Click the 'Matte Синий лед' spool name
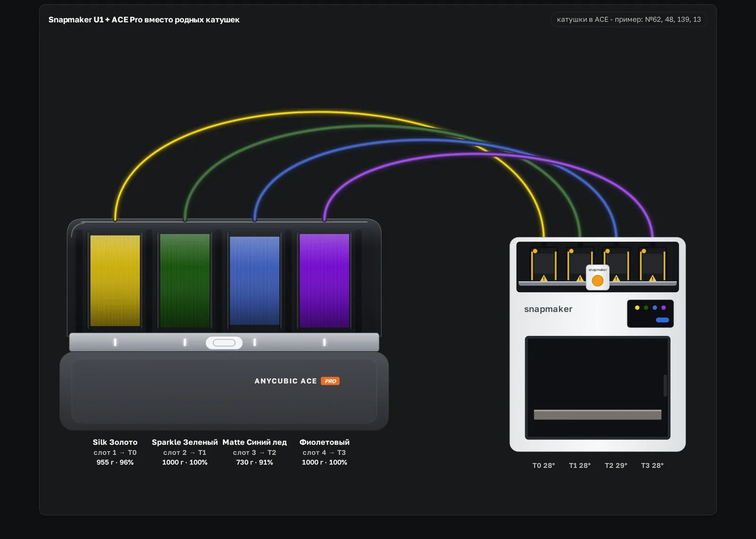The image size is (756, 539). 255,442
